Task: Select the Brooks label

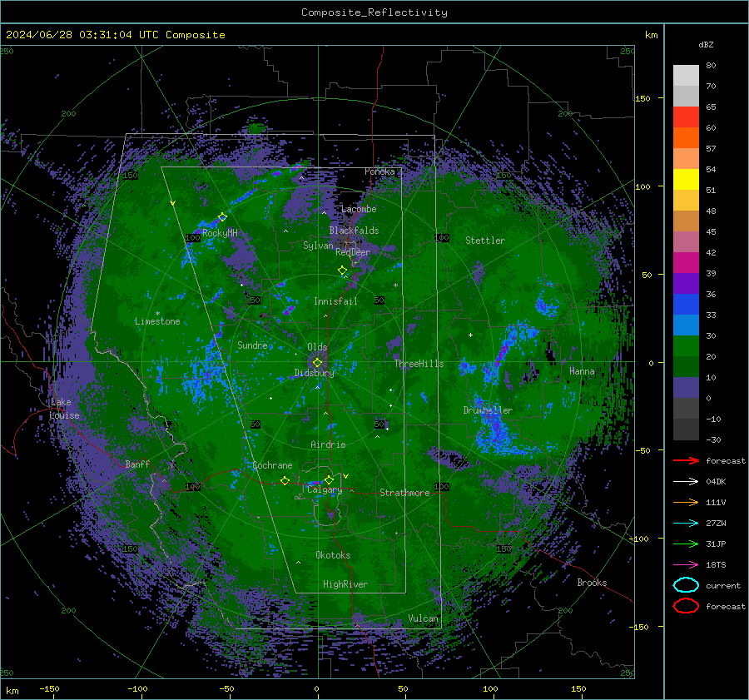Action: pyautogui.click(x=592, y=583)
